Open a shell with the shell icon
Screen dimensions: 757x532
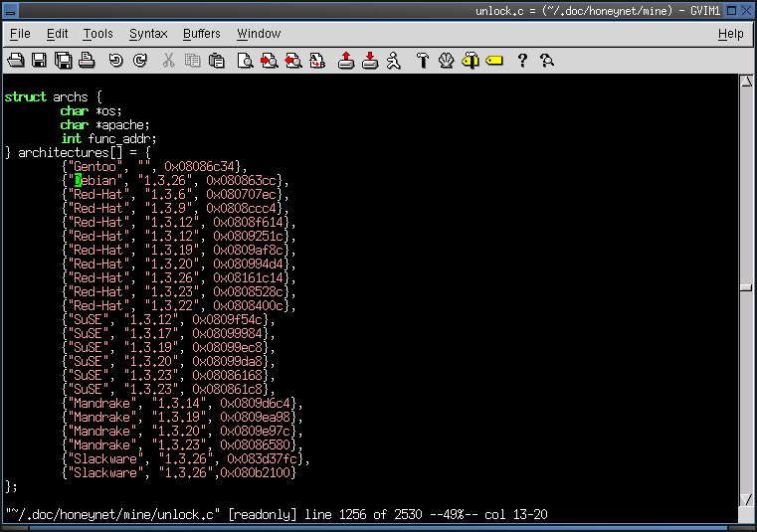(x=447, y=61)
